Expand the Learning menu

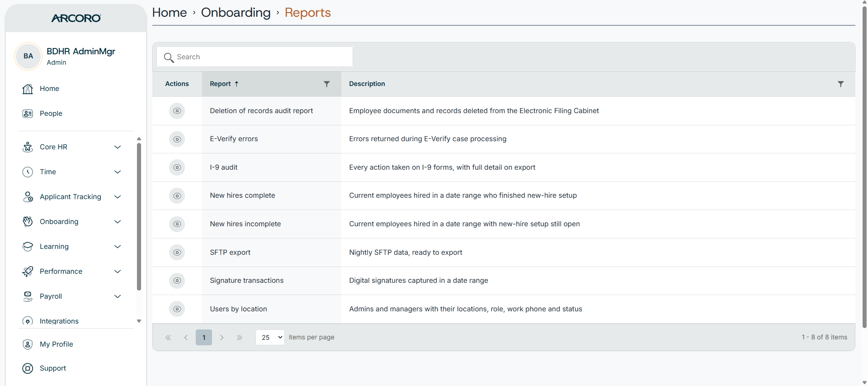click(x=118, y=247)
